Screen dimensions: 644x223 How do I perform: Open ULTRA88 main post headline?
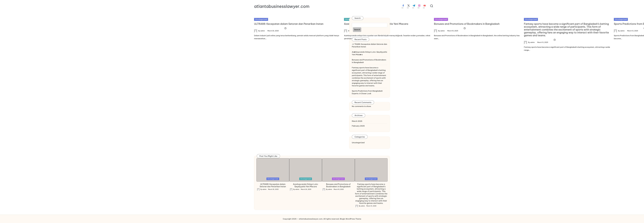coord(289,24)
